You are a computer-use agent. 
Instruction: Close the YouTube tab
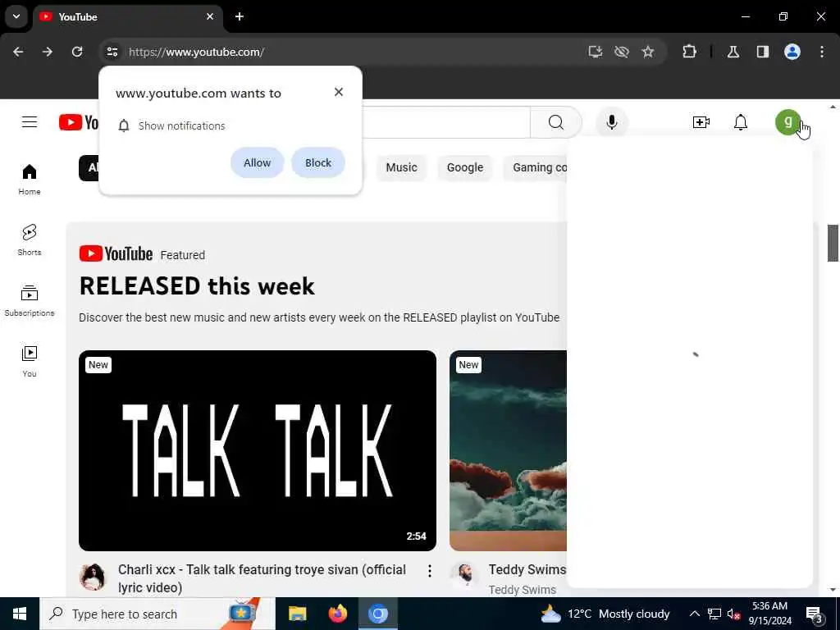210,16
